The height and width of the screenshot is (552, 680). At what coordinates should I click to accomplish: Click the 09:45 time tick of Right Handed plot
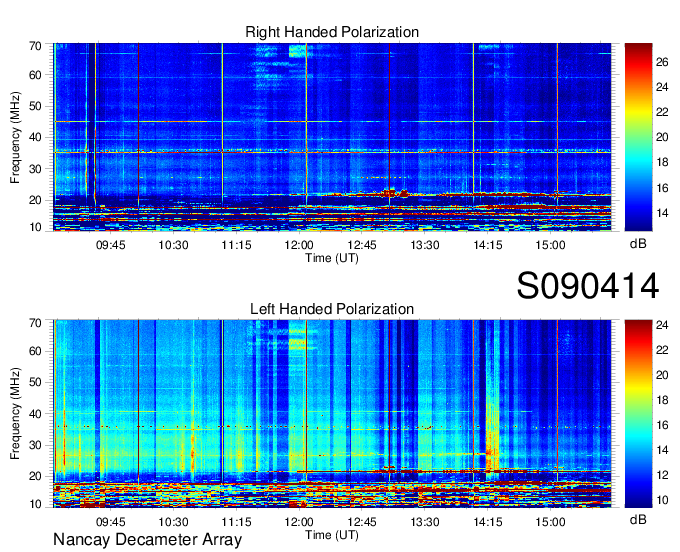111,245
